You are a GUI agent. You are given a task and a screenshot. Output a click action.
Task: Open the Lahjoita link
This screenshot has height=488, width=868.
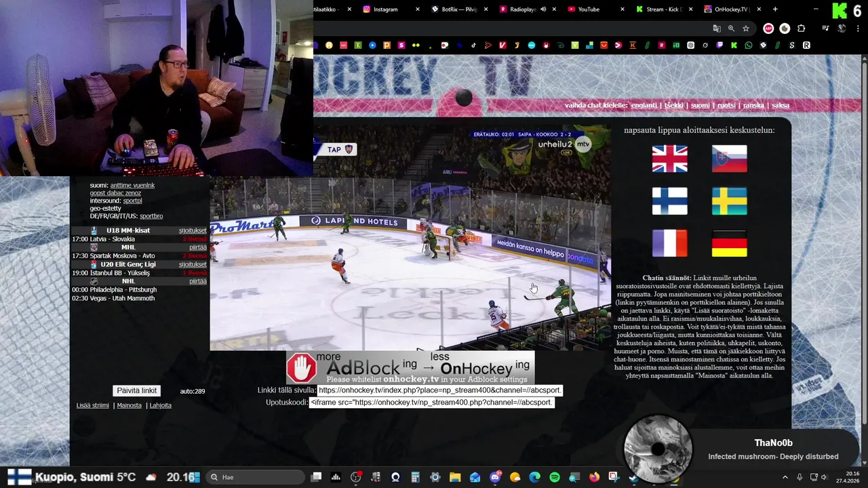coord(161,405)
